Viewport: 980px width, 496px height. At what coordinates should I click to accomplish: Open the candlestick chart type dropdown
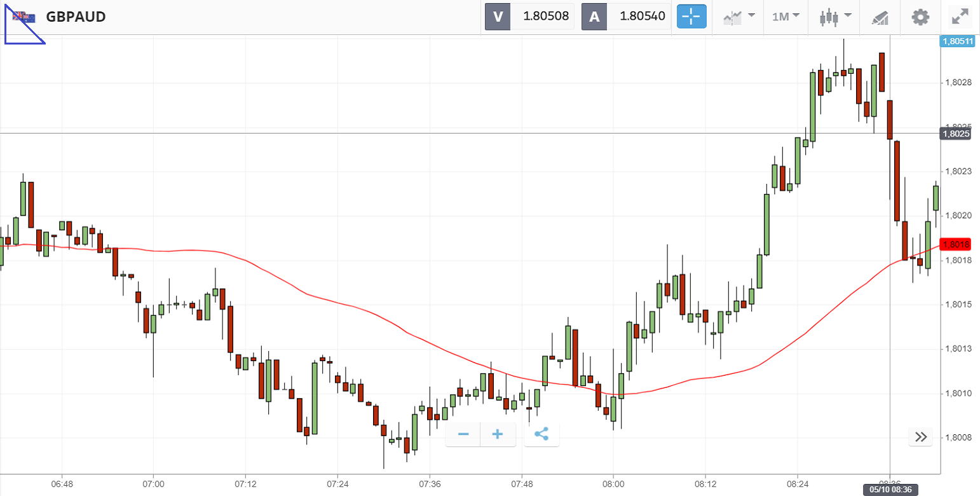834,17
